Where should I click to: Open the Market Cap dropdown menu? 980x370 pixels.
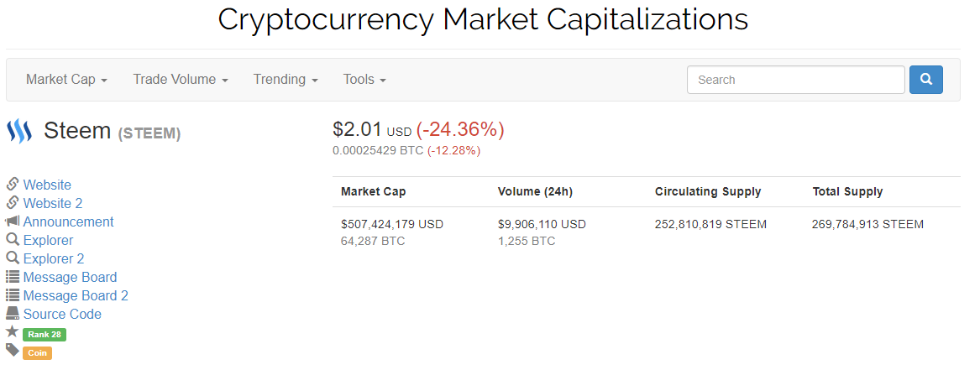[66, 80]
